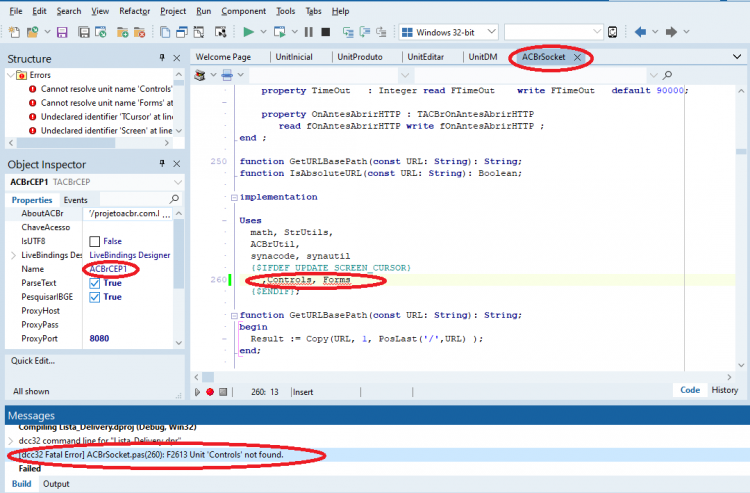Open the Refactor menu
The height and width of the screenshot is (493, 750).
click(x=134, y=11)
